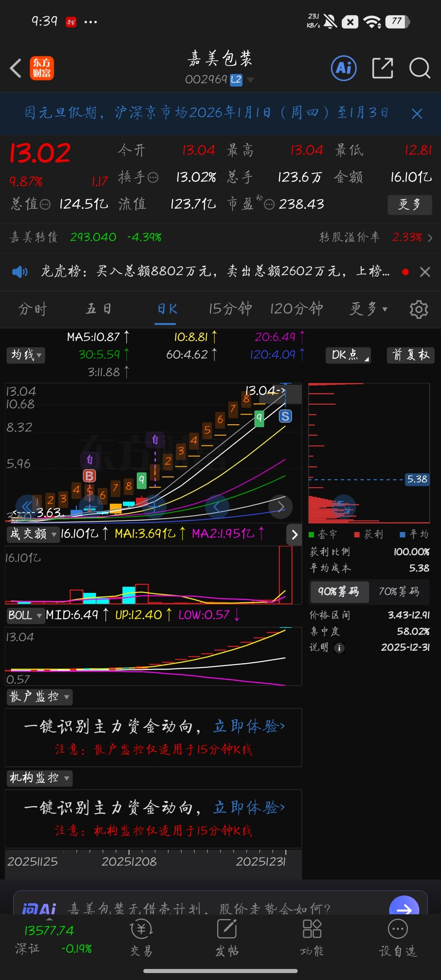This screenshot has height=980, width=441.
Task: Open the BOLL indicator dropdown
Action: tap(26, 615)
